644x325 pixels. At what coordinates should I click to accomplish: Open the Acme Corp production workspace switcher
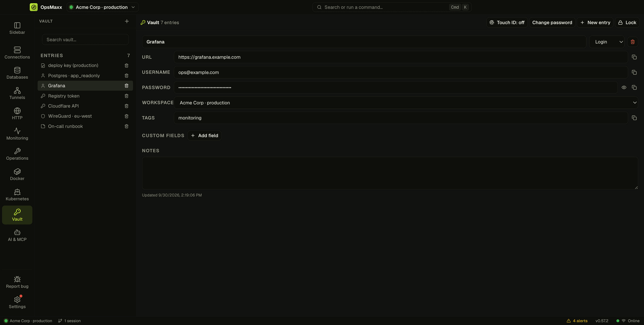click(102, 7)
